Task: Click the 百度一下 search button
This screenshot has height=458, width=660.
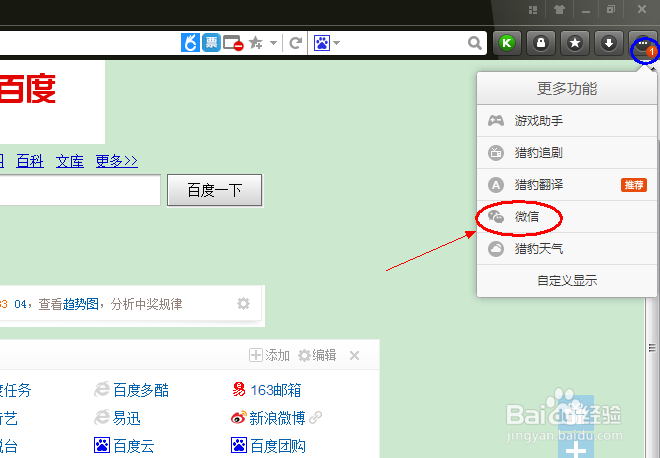Action: pos(215,190)
